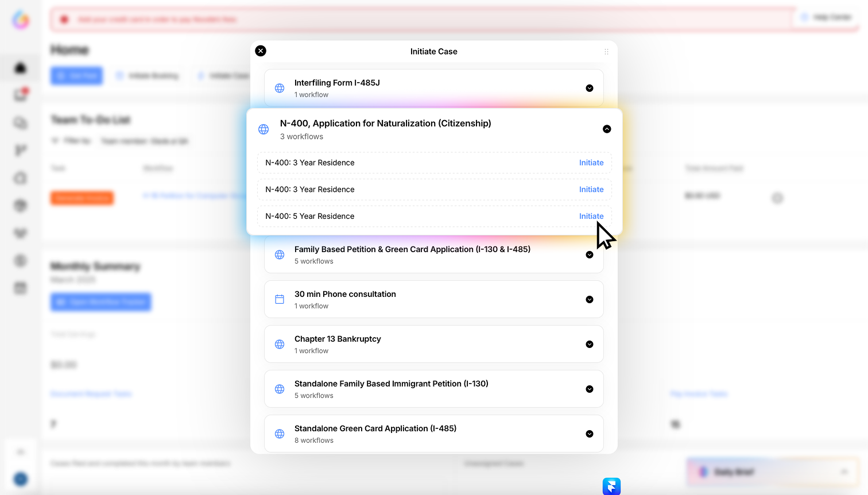Collapse the N-400 Application for Naturalization section
The width and height of the screenshot is (868, 495).
pos(607,129)
